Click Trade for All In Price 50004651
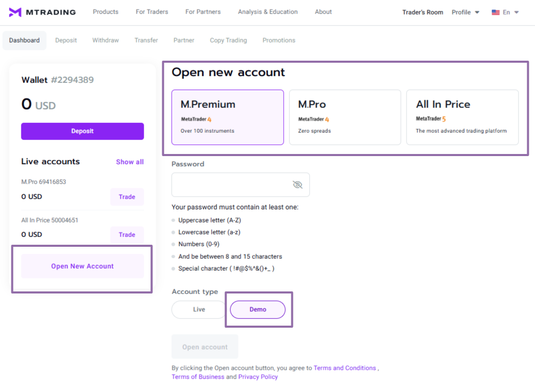This screenshot has height=392, width=535. [x=127, y=235]
